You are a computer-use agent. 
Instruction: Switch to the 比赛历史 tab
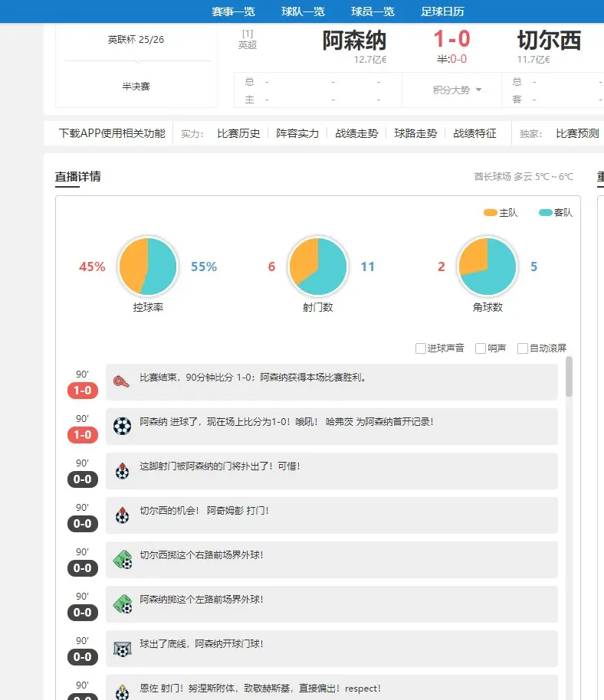(x=238, y=133)
